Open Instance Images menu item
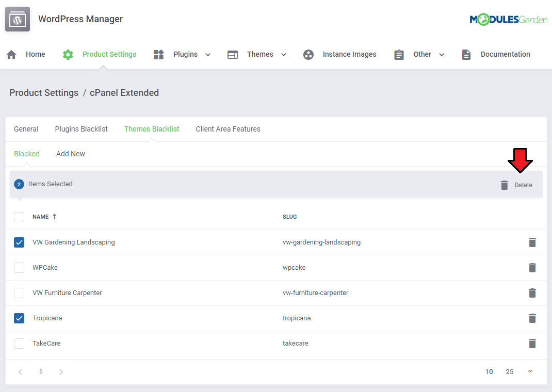This screenshot has width=552, height=392. (x=349, y=55)
